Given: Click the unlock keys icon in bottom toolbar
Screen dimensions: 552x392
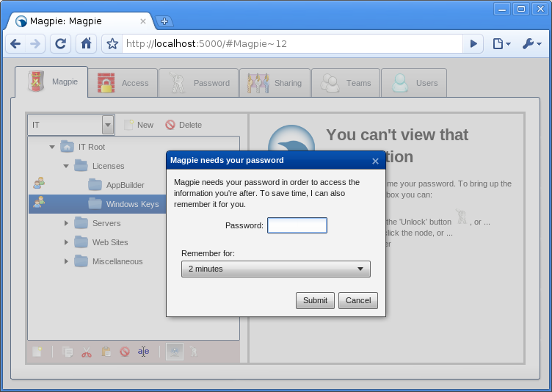Looking at the screenshot, I should point(194,352).
